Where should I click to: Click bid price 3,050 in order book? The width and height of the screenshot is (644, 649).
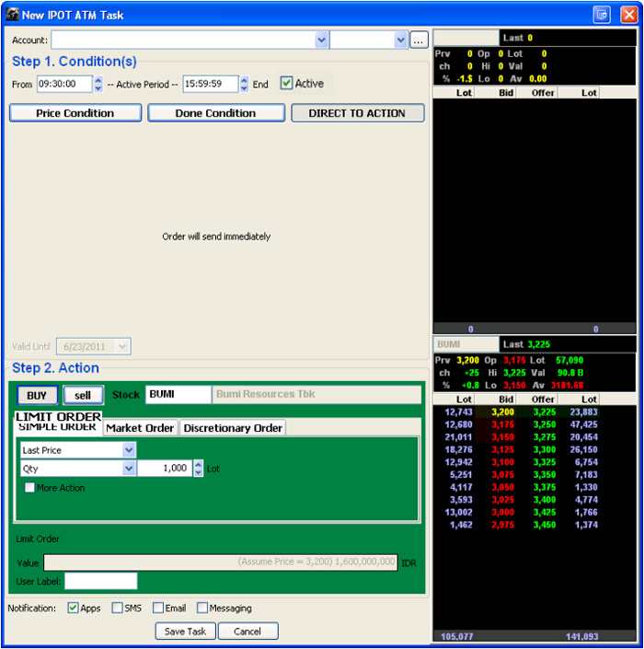click(502, 487)
